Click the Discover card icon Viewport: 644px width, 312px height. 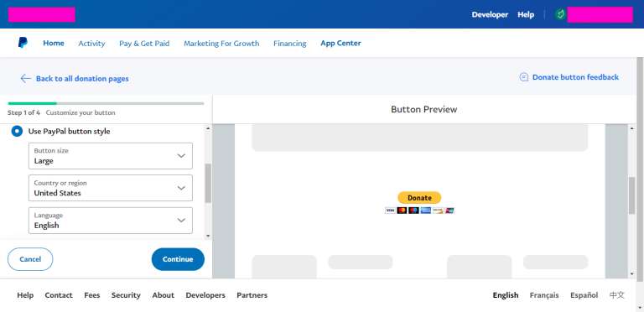coord(438,211)
